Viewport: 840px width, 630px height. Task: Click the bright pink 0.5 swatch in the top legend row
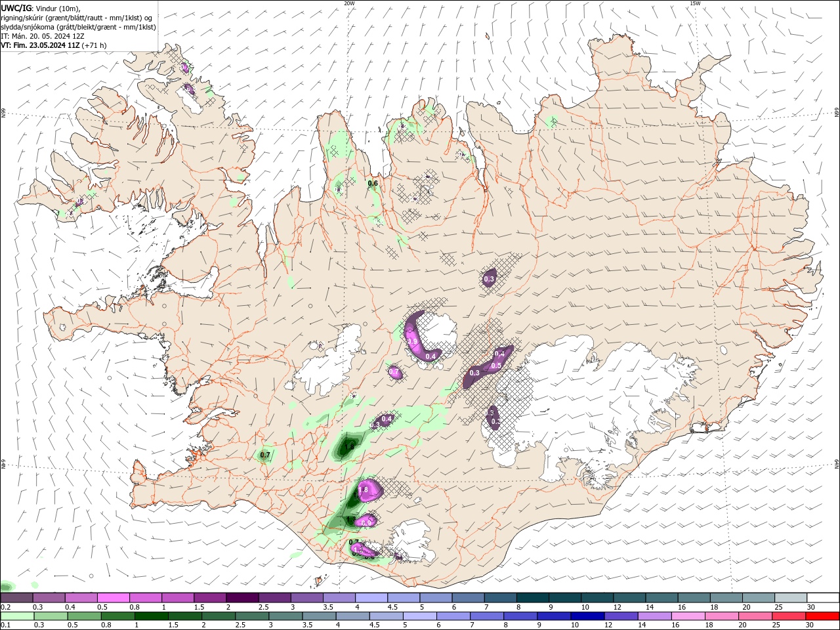point(113,598)
